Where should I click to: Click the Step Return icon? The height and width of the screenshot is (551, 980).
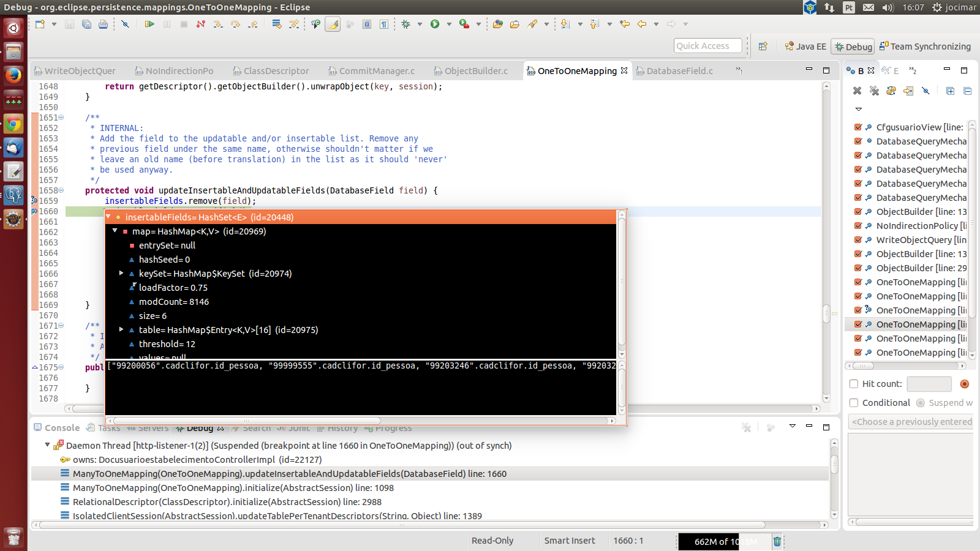(252, 24)
